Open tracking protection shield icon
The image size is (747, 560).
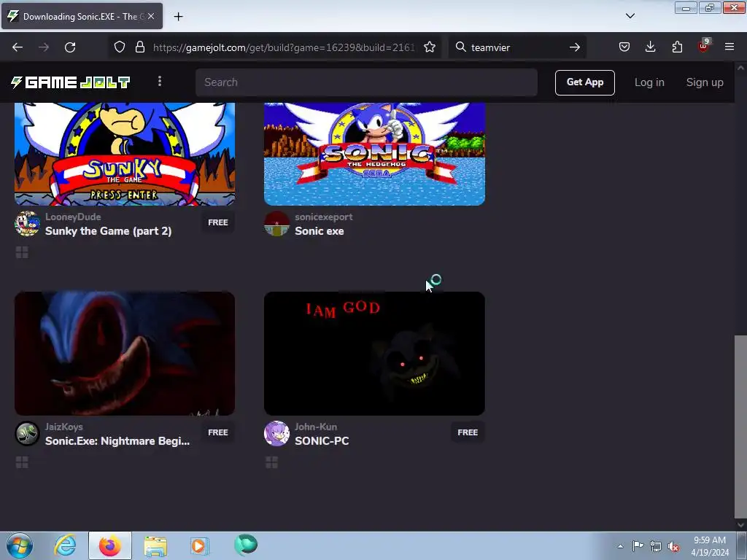click(x=120, y=47)
